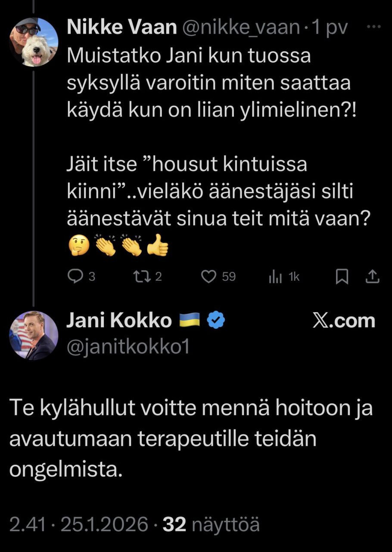Bookmark Nikke Vaan's post
This screenshot has height=552, width=392.
[342, 277]
